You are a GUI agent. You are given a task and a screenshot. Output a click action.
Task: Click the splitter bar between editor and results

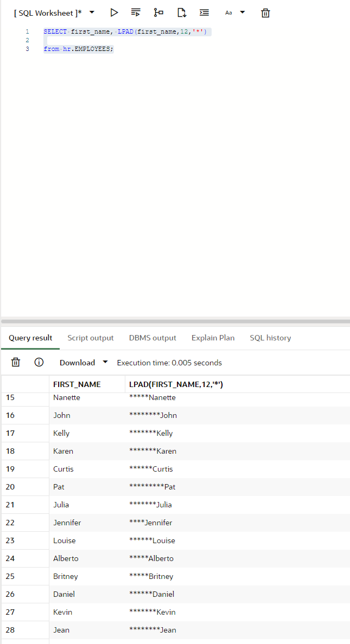[176, 321]
